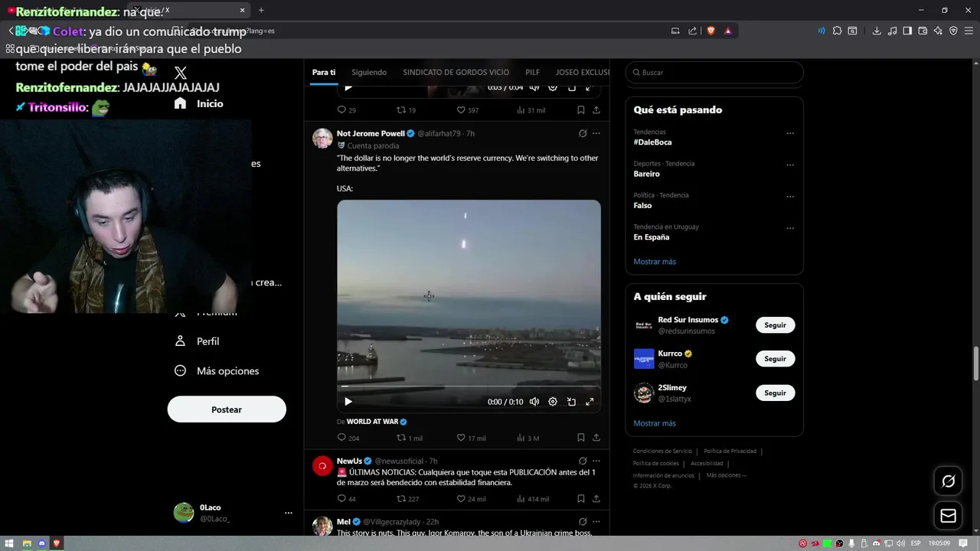Open NewUs profile avatar
Image resolution: width=980 pixels, height=551 pixels.
(322, 465)
